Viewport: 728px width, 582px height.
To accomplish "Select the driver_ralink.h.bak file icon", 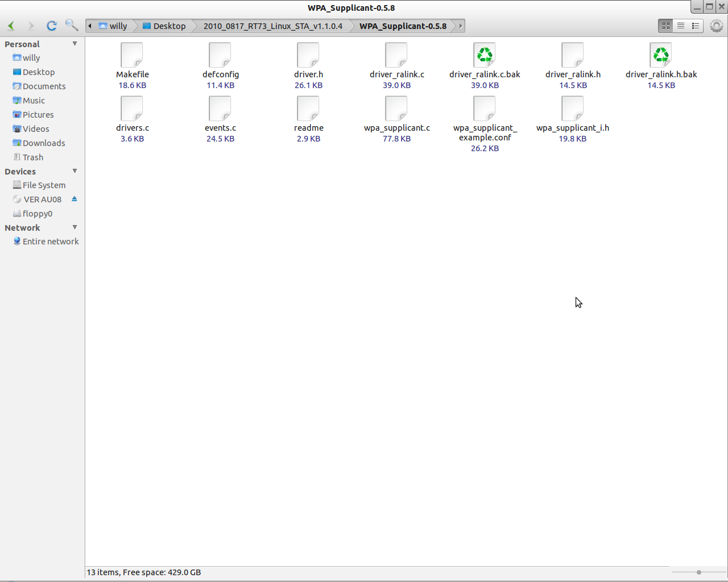I will click(x=661, y=55).
